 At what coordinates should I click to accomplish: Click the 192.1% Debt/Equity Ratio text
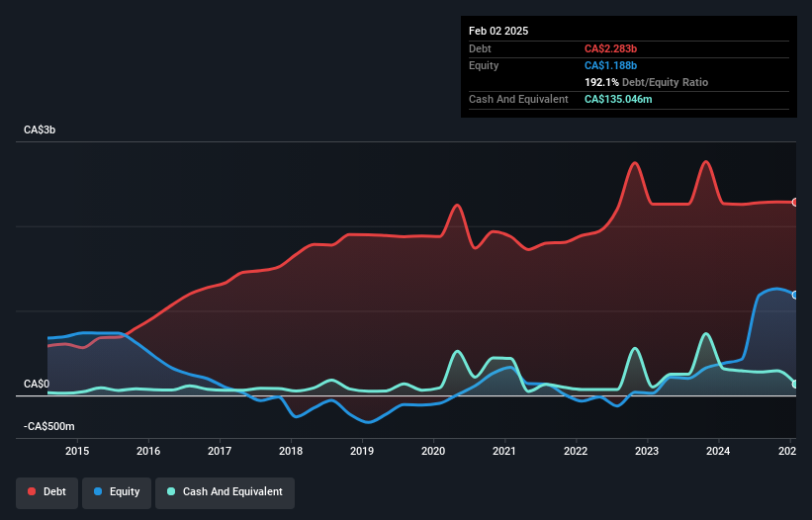click(646, 82)
